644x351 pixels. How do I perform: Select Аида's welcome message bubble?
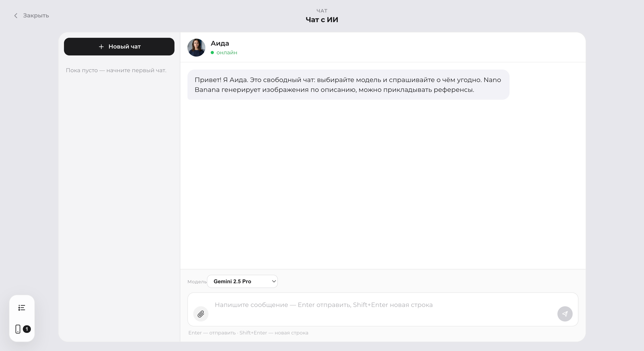pyautogui.click(x=348, y=85)
